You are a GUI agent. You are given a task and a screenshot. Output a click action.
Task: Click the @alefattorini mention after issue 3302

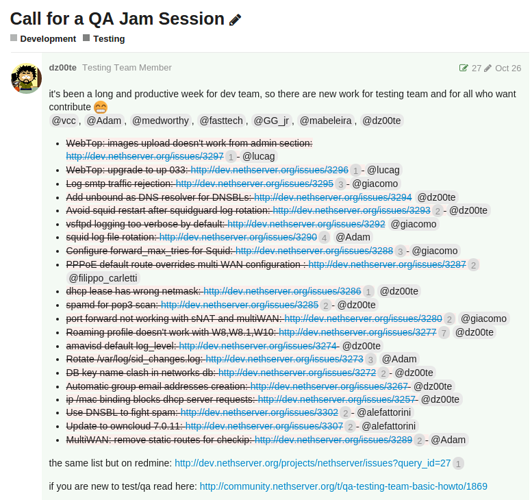[x=383, y=413]
